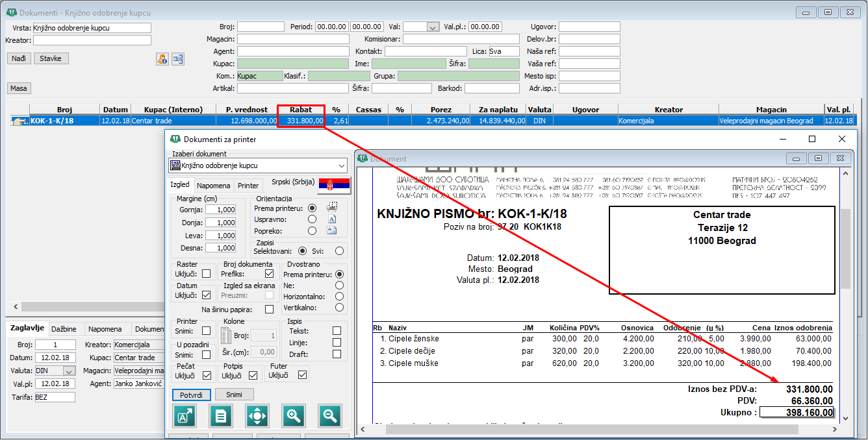Click the page document icon in preview toolbar

tap(221, 415)
